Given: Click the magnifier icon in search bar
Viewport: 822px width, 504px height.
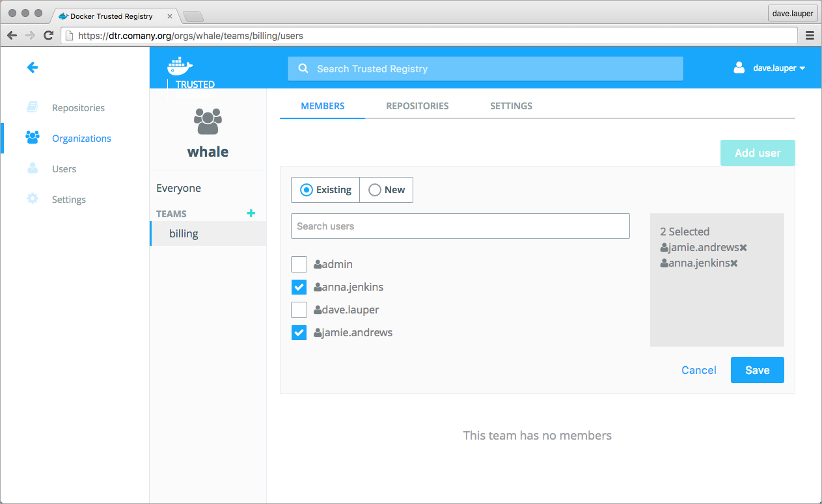Looking at the screenshot, I should click(x=303, y=69).
